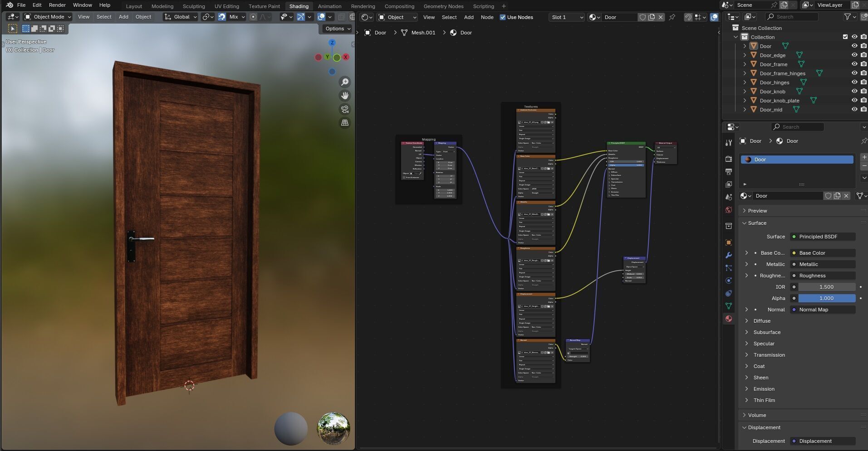
Task: Click Normal Map input link button
Action: tap(823, 310)
